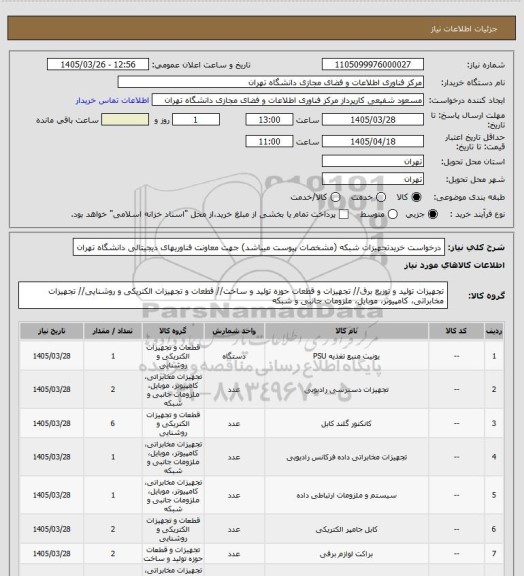Click the yellow remaining-hours field
Screen dimensions: 524x576
(x=125, y=120)
